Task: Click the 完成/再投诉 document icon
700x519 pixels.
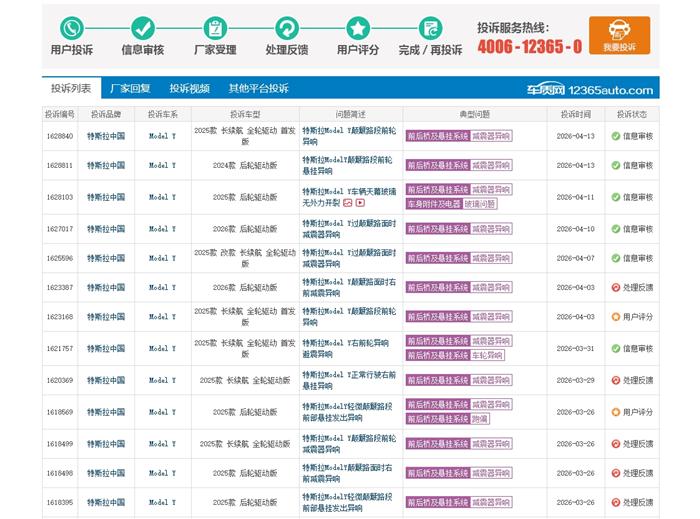Action: pyautogui.click(x=430, y=28)
